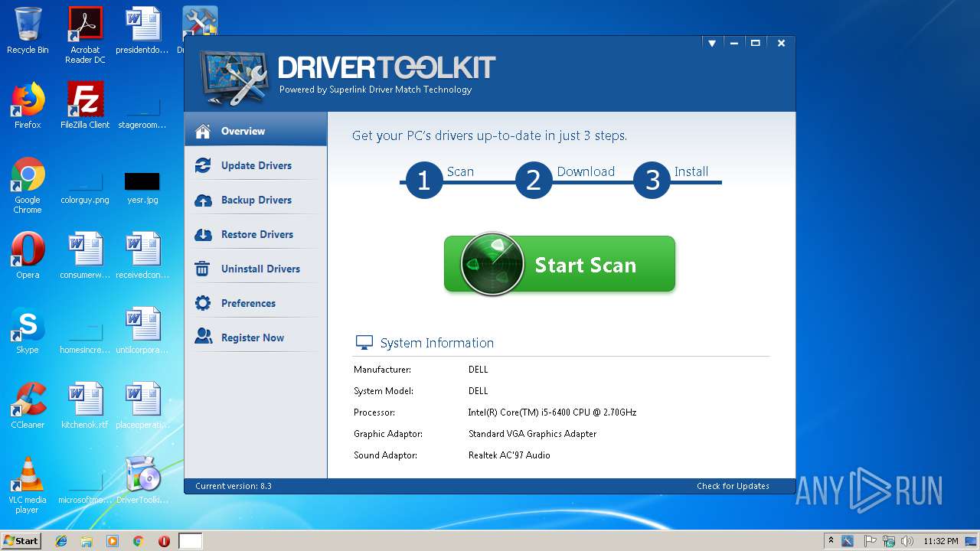
Task: Select the CCleaner desktop shortcut
Action: pyautogui.click(x=28, y=406)
